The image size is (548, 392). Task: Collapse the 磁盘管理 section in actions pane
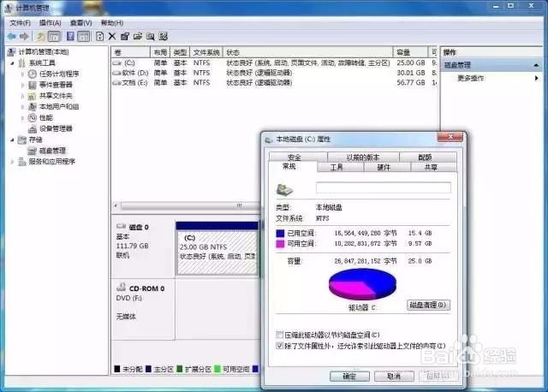point(536,65)
